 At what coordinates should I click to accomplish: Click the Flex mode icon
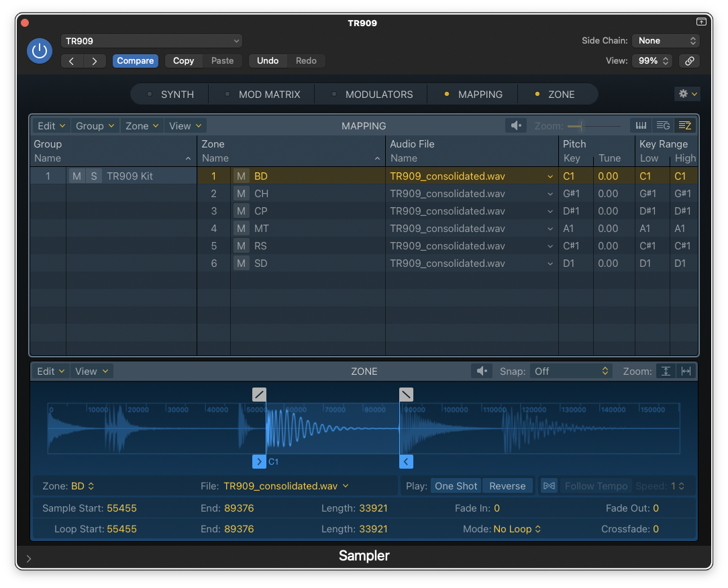[x=549, y=486]
